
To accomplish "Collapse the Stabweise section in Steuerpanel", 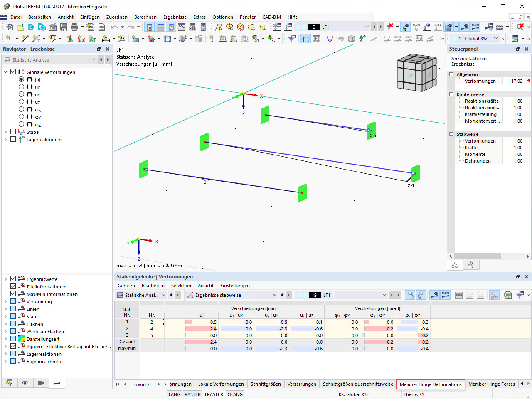I will click(x=451, y=134).
